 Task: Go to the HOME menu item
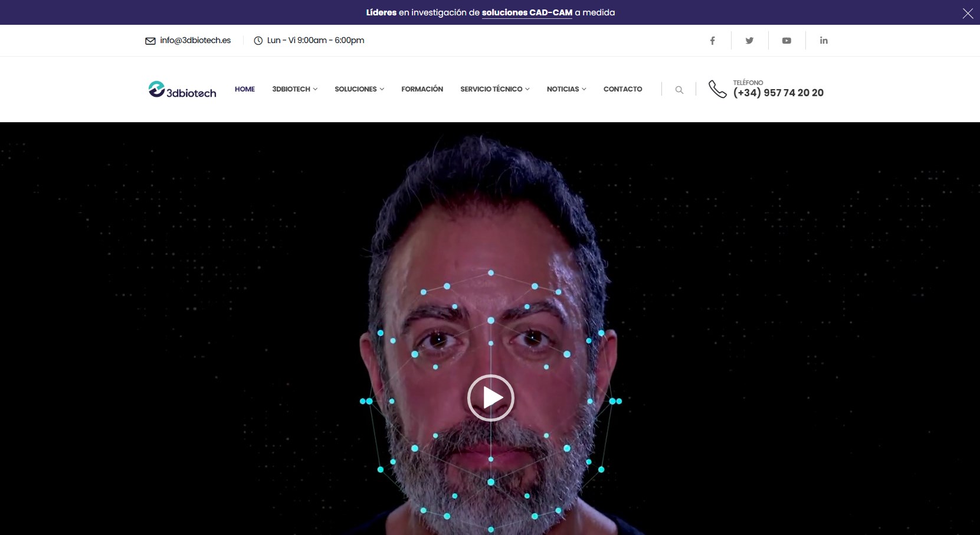pyautogui.click(x=245, y=89)
